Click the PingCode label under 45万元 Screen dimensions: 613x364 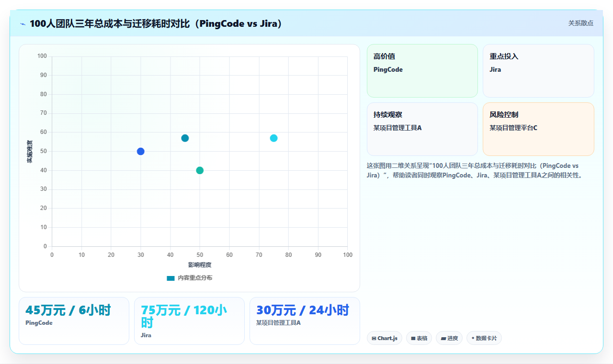pos(39,323)
